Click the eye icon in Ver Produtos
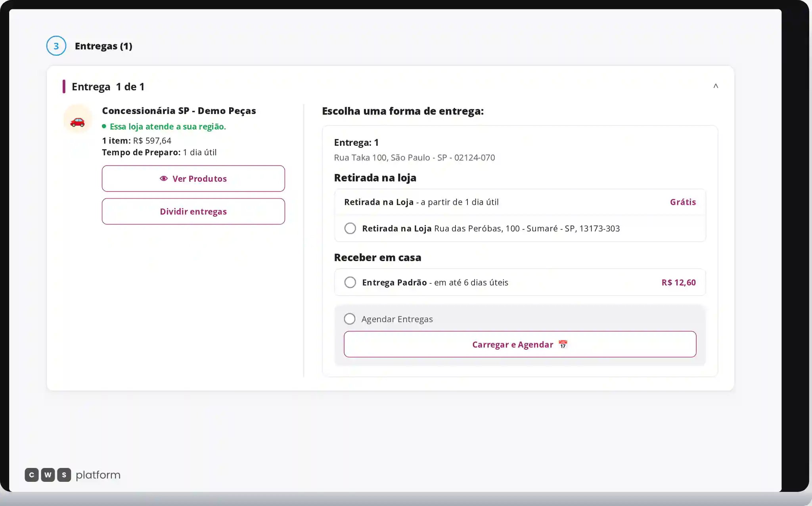This screenshot has width=812, height=506. point(163,179)
